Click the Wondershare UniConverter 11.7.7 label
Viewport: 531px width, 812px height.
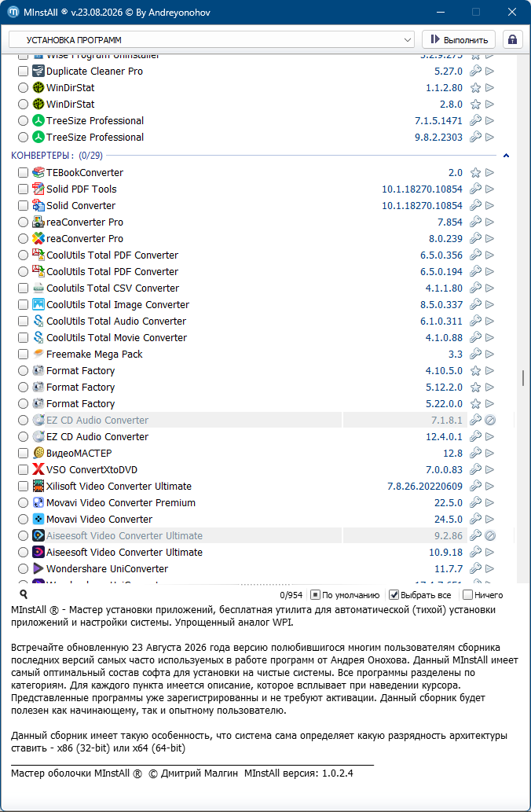pos(107,568)
